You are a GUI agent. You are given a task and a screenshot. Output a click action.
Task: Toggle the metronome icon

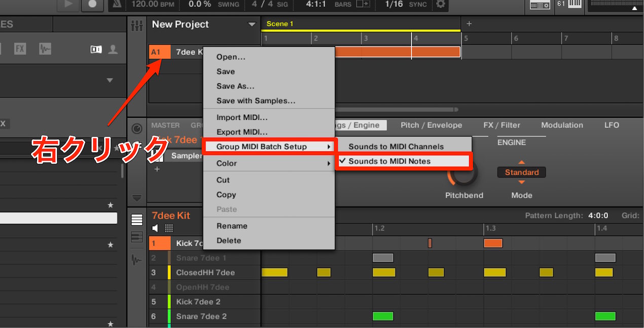[117, 4]
